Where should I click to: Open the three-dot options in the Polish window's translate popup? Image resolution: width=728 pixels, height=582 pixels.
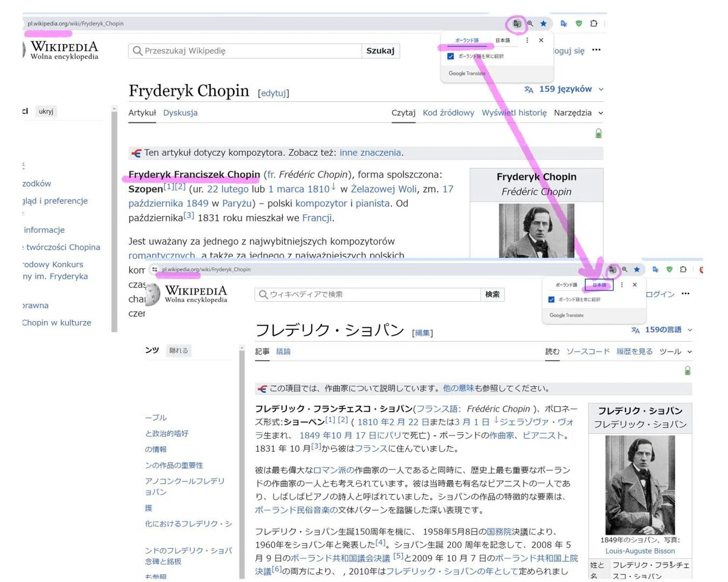click(527, 40)
